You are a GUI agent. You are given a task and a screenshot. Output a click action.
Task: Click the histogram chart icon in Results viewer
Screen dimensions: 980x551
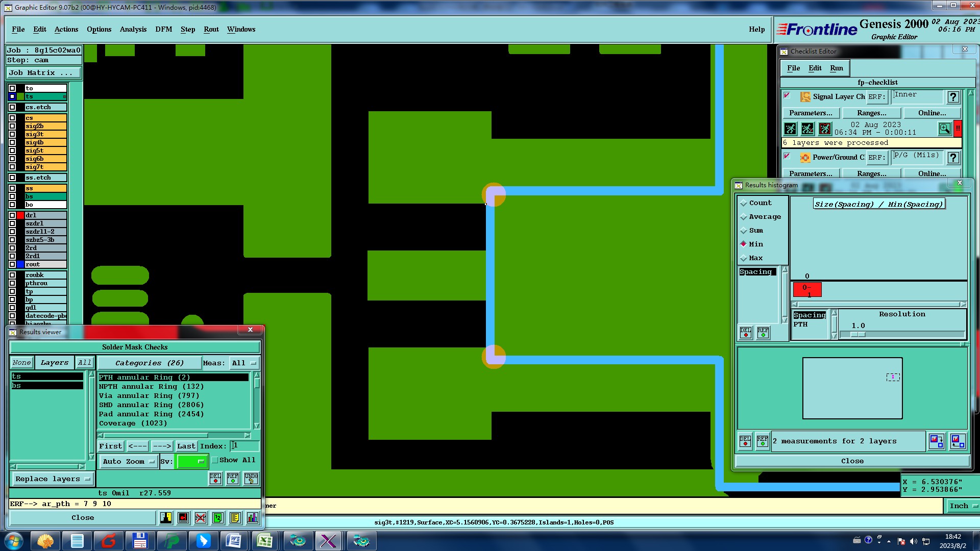tap(253, 518)
